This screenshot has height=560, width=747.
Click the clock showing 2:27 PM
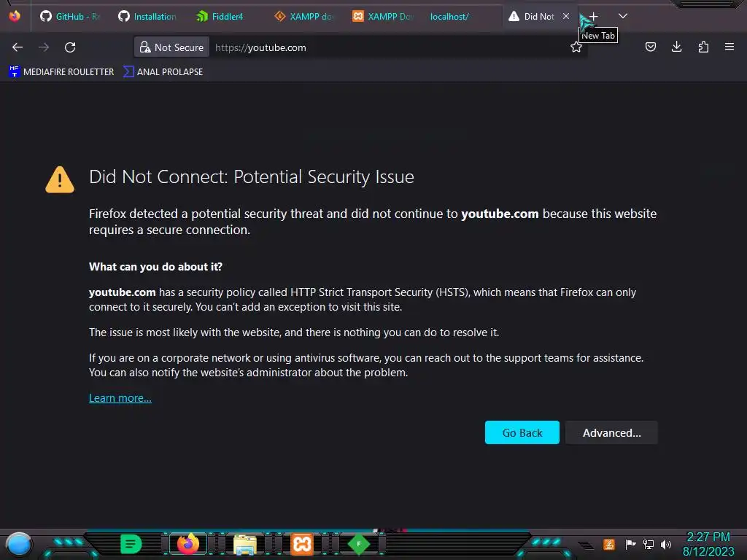tap(708, 537)
